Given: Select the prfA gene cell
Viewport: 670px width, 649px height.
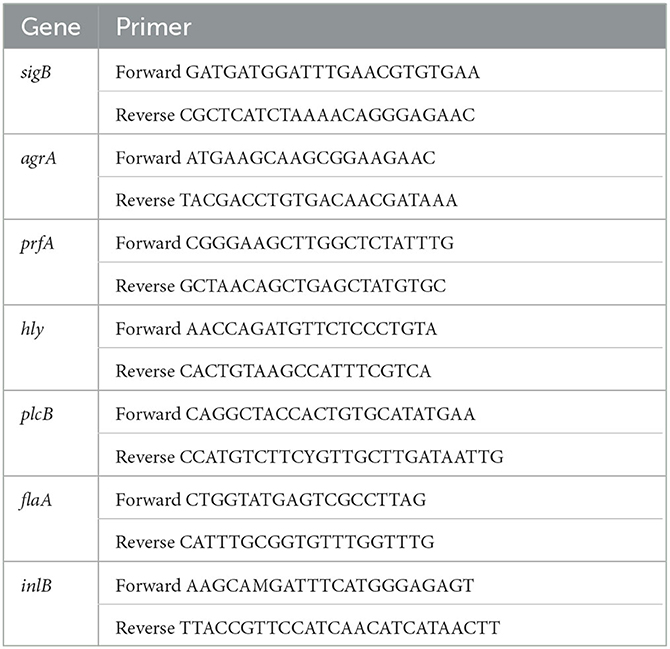Looking at the screenshot, I should point(51,262).
